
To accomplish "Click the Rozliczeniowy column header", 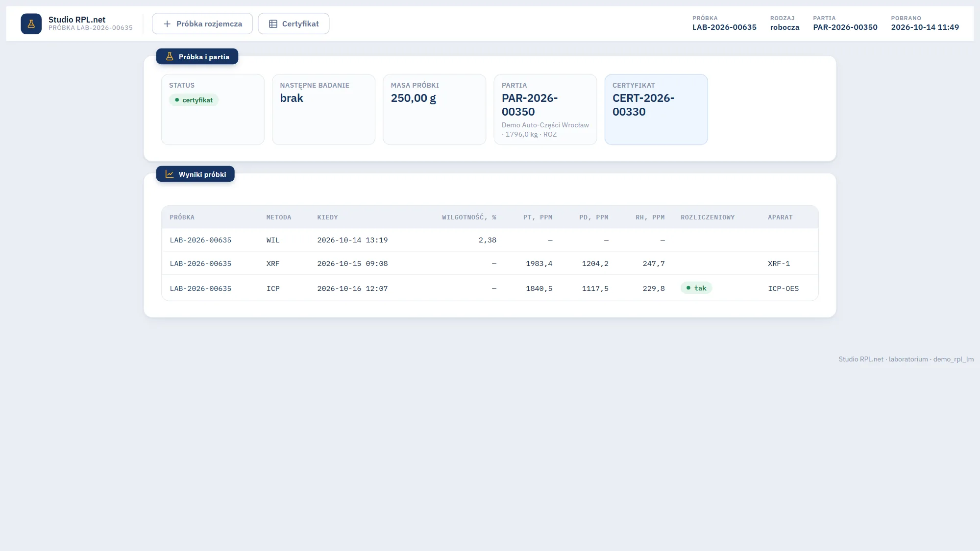I will 708,217.
